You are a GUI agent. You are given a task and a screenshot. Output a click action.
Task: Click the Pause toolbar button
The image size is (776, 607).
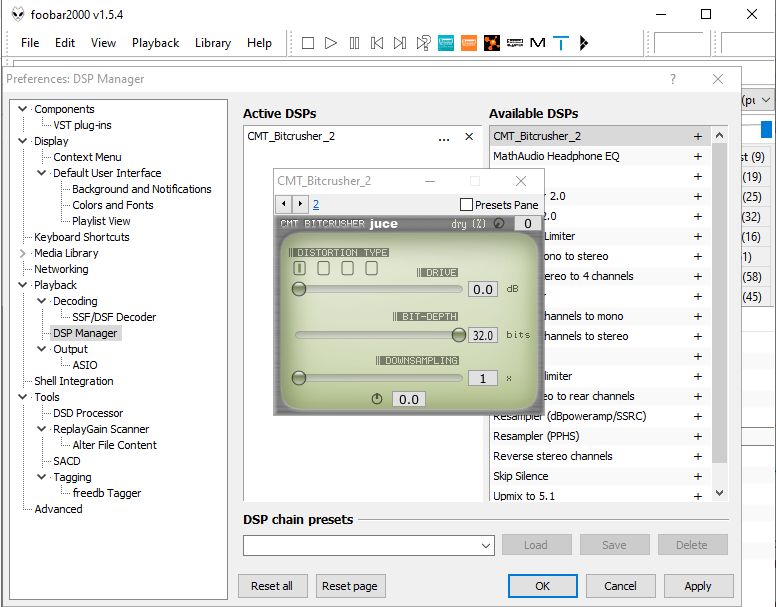pos(354,43)
